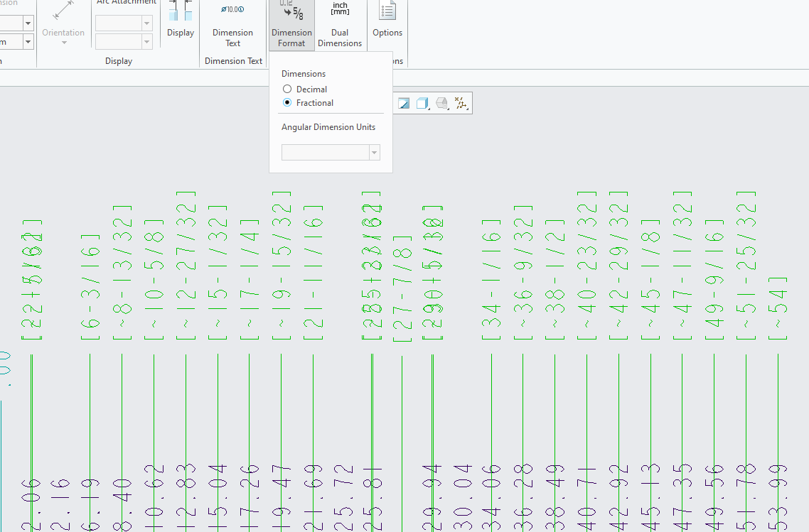Viewport: 809px width, 532px height.
Task: Click the coordinate system icon on floating toolbar
Action: coord(461,103)
